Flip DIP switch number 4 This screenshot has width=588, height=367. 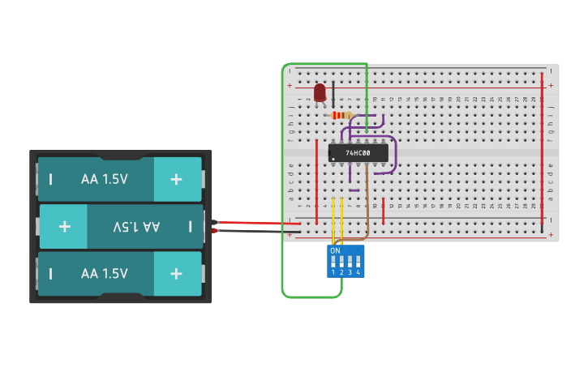(x=358, y=262)
